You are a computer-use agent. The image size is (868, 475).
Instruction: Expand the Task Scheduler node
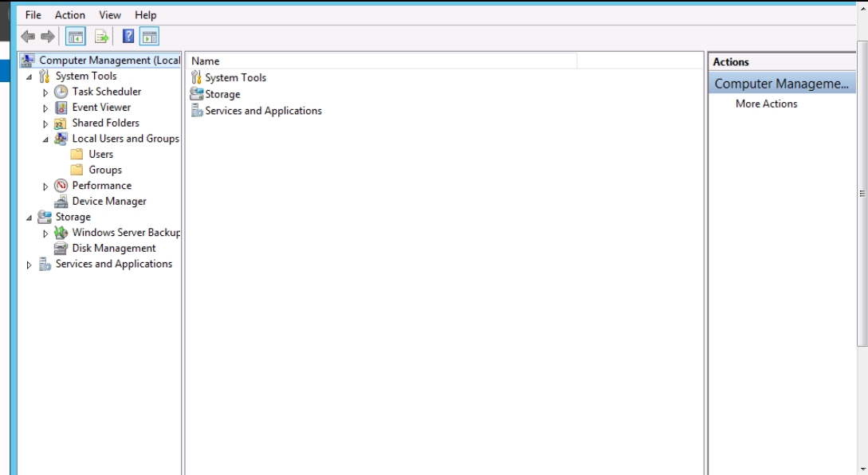click(45, 92)
